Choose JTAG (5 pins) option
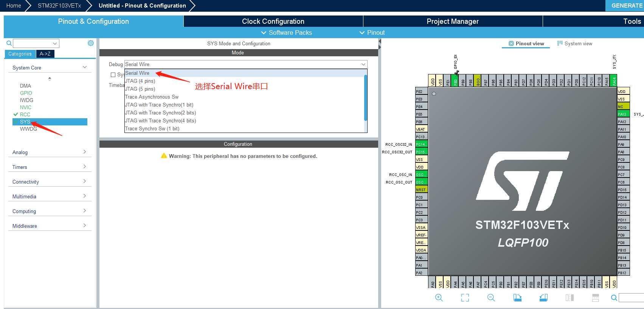This screenshot has height=309, width=644. click(x=244, y=89)
